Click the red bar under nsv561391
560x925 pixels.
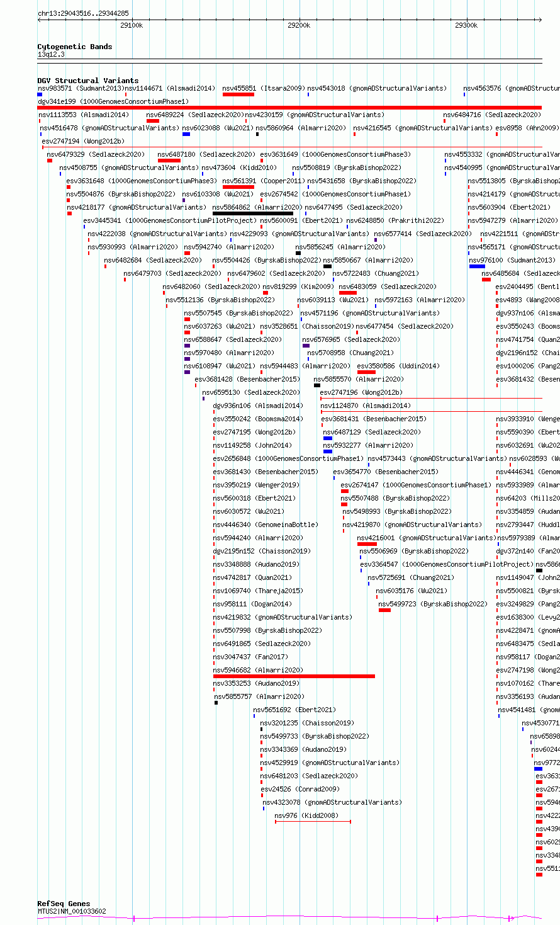[238, 187]
